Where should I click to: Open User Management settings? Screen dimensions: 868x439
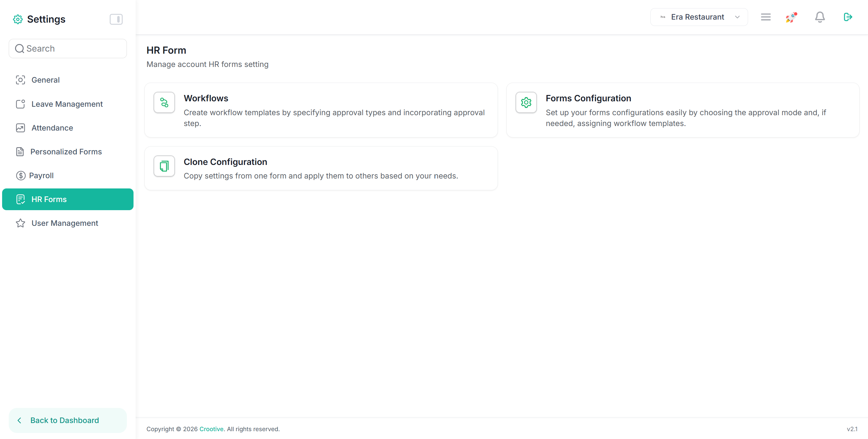coord(68,223)
